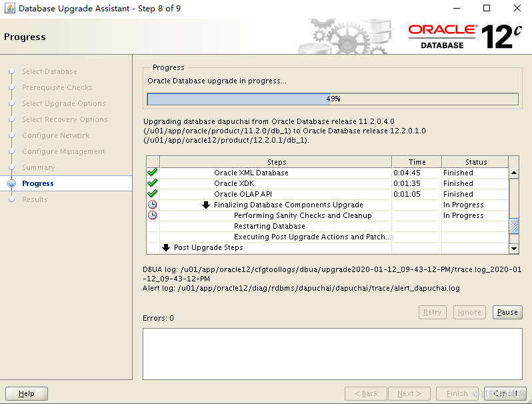Close the Database Upgrade Assistant window
Image resolution: width=532 pixels, height=404 pixels.
(517, 8)
